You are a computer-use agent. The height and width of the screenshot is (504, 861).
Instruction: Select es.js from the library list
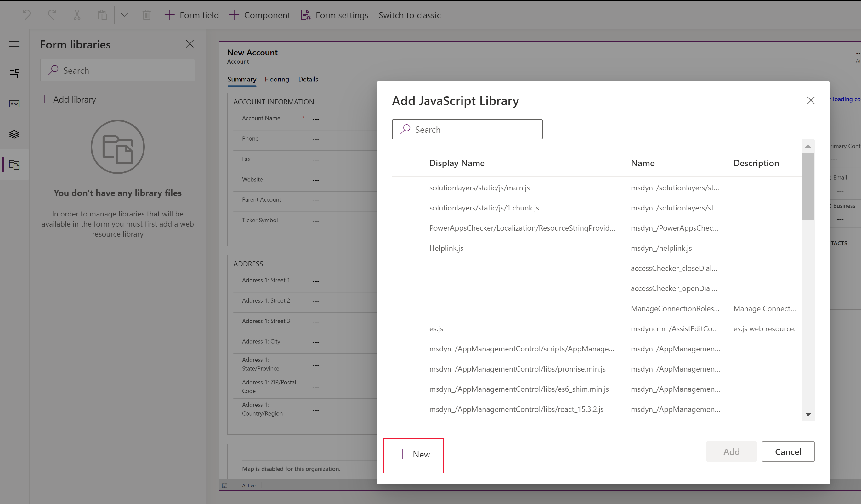click(437, 328)
